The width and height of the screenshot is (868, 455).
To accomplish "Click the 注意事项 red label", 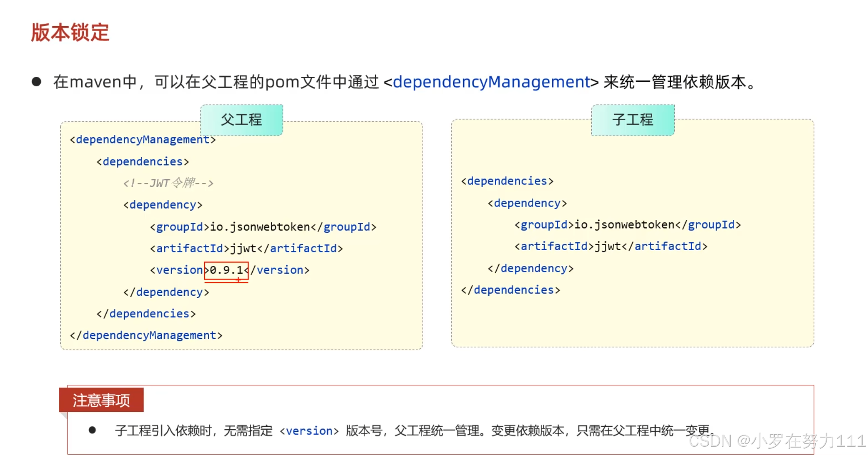I will point(101,400).
